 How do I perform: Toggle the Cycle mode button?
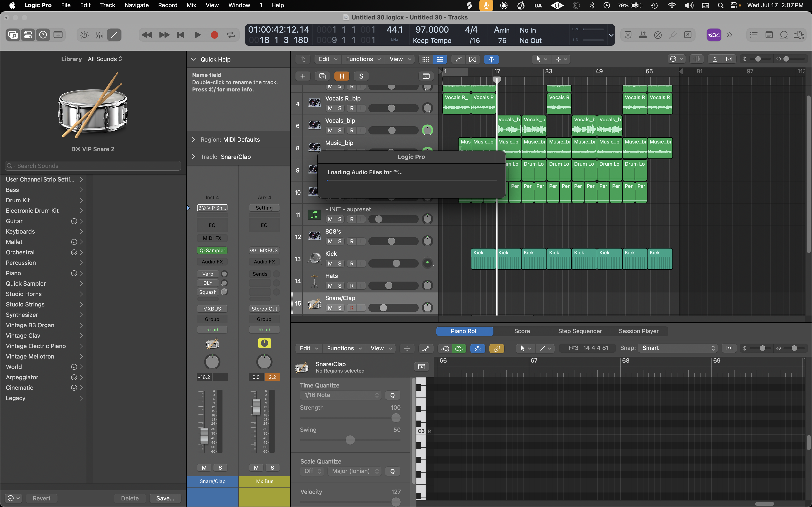point(231,35)
